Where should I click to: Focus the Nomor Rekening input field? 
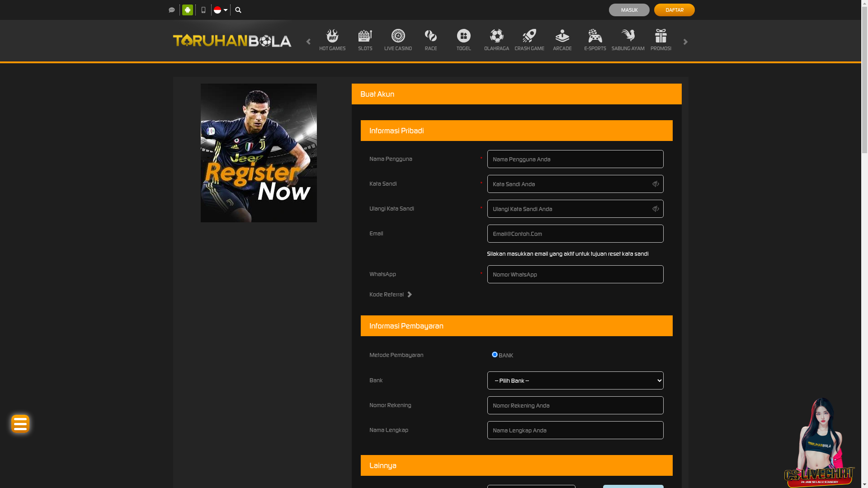[575, 405]
